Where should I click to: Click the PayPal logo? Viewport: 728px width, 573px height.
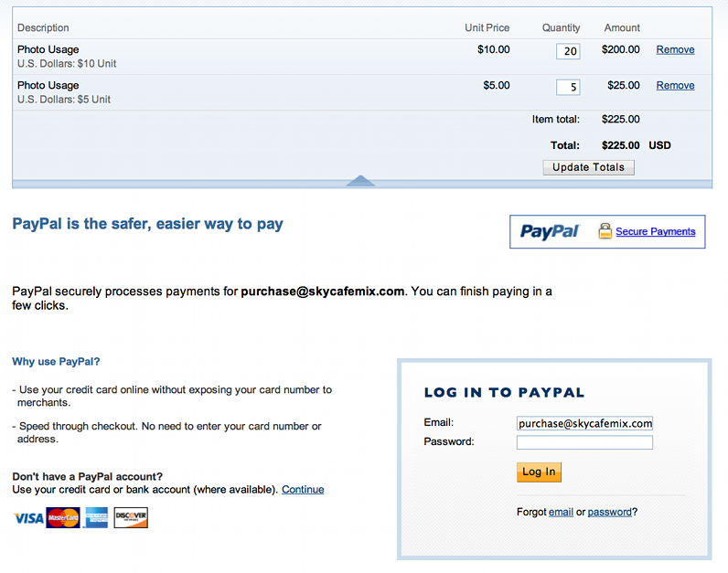(x=550, y=231)
